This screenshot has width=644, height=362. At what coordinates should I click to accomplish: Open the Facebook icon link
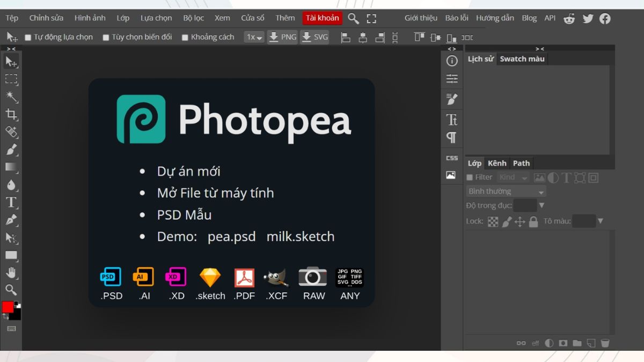605,18
